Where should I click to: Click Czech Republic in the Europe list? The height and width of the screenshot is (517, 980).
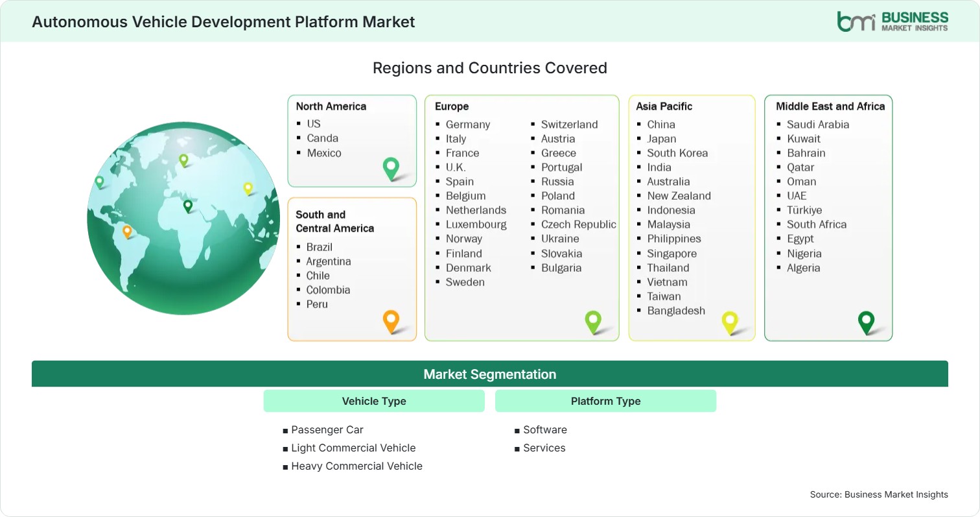(x=579, y=224)
